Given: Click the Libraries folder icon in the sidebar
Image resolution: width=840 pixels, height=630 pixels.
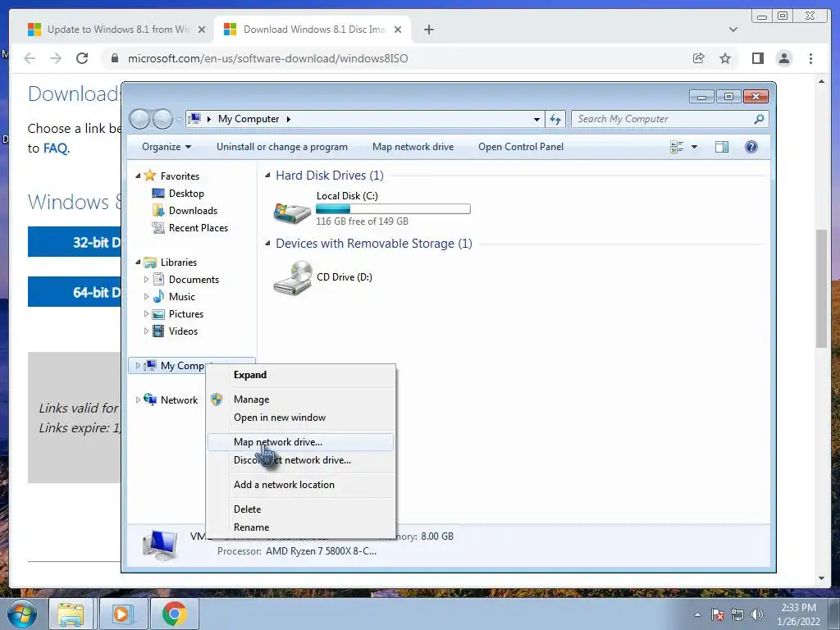Looking at the screenshot, I should 150,262.
